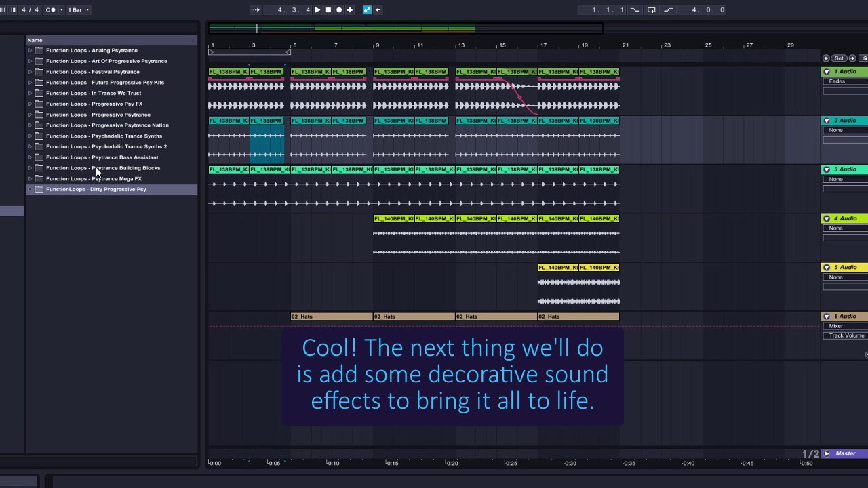The height and width of the screenshot is (488, 868).
Task: Open the Fades chooser on track 1
Action: [x=846, y=81]
